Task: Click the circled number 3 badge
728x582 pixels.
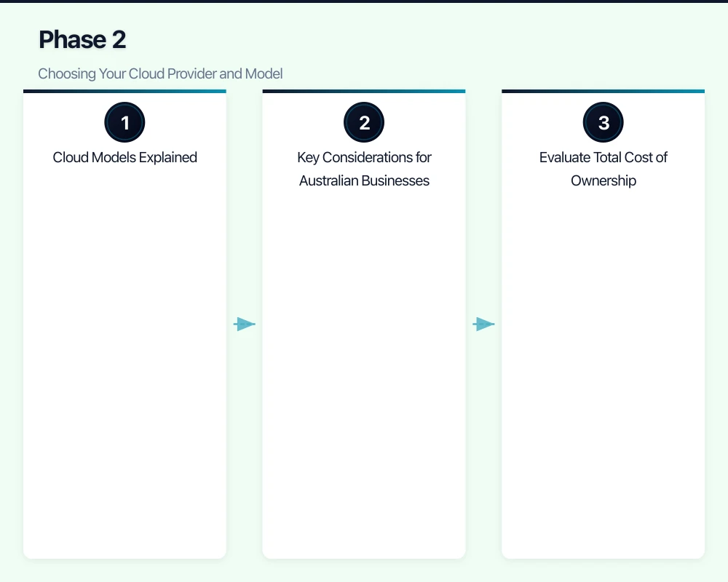Action: (603, 122)
